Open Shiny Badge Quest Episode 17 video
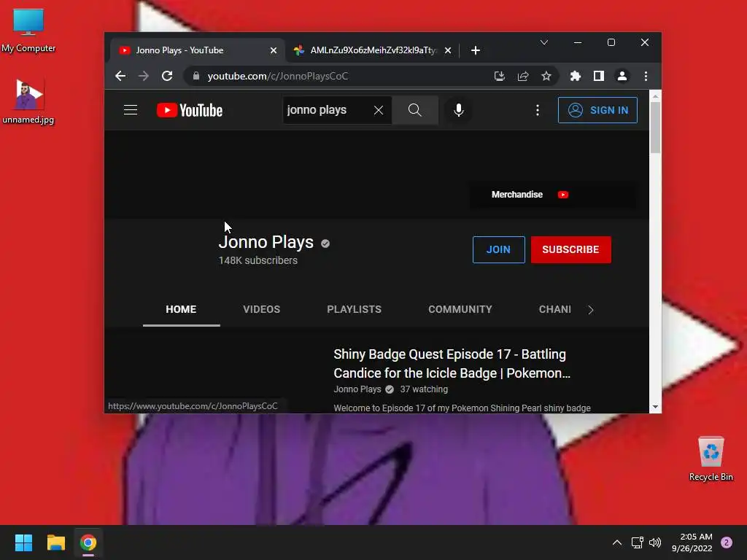The image size is (747, 560). point(452,363)
